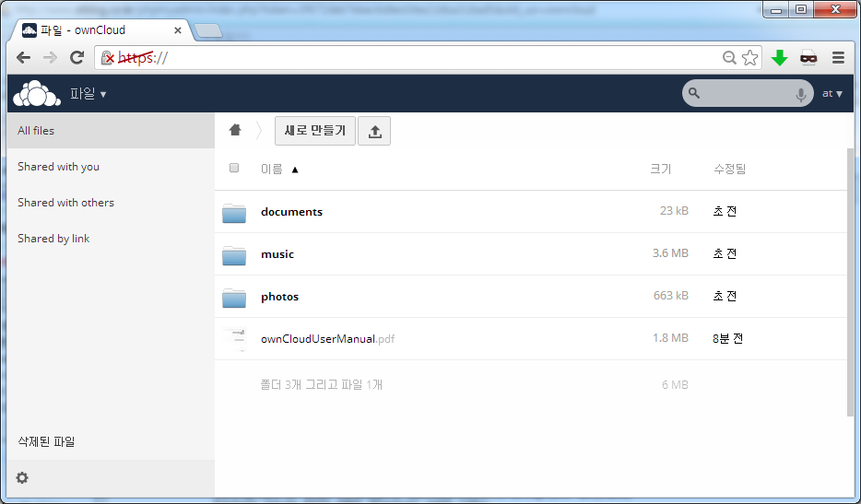861x504 pixels.
Task: Maximize the browser window
Action: coord(801,9)
